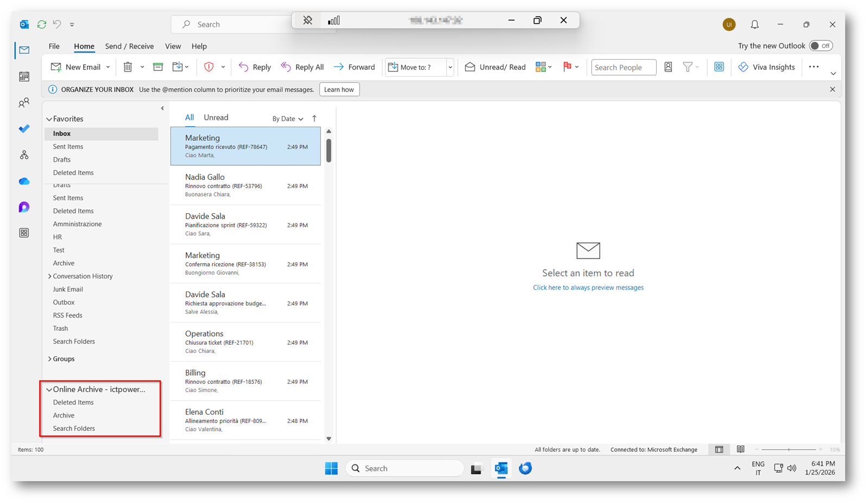
Task: Open Viva Insights
Action: tap(766, 67)
